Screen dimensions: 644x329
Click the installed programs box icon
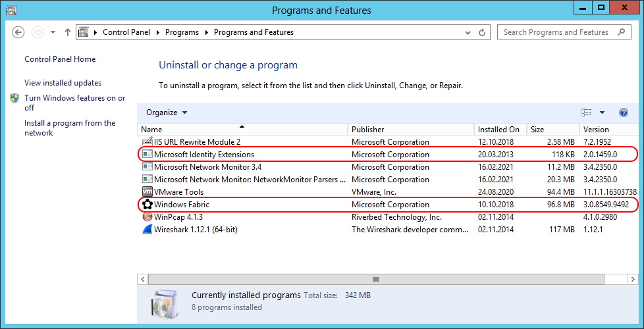click(164, 305)
